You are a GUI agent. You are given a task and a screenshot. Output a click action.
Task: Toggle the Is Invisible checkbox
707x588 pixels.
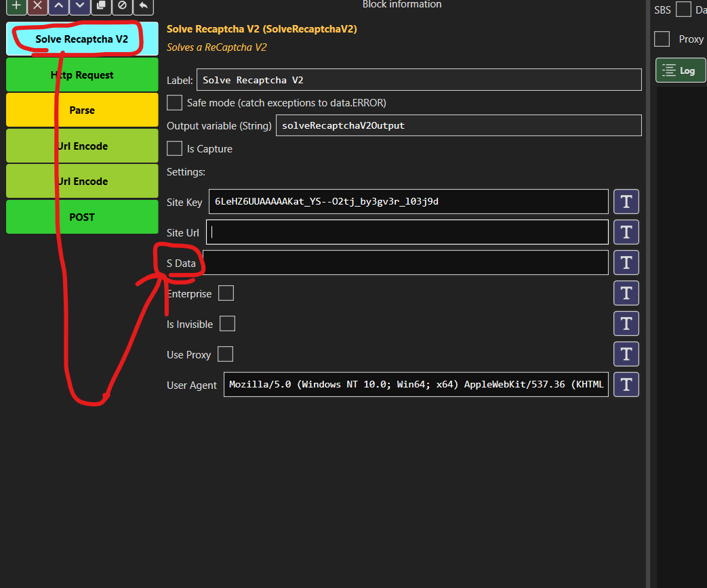(x=227, y=324)
